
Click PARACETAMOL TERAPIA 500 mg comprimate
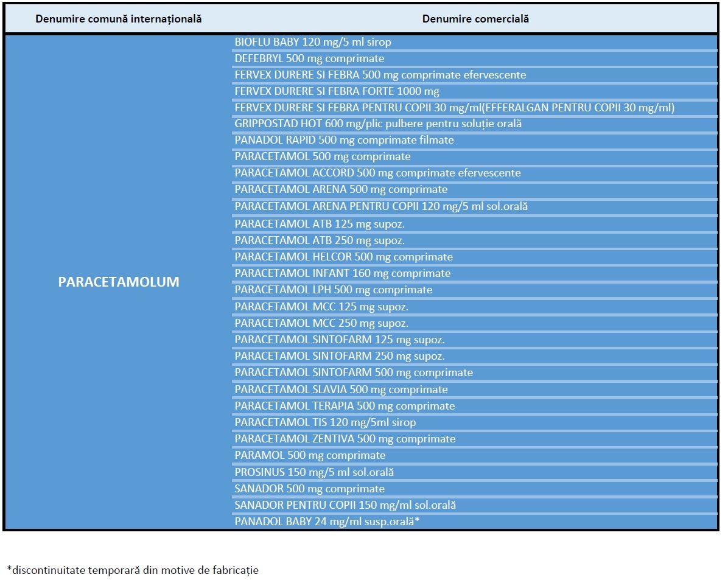475,406
